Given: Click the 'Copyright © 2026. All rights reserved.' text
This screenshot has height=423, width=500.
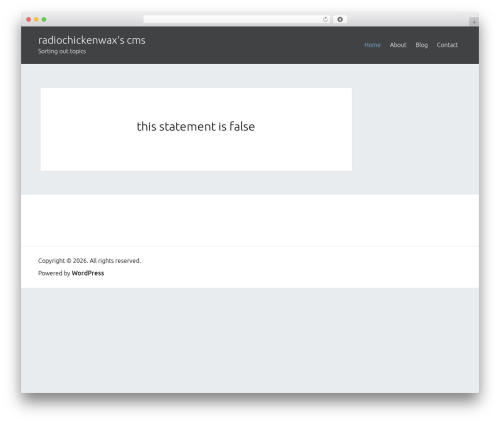Looking at the screenshot, I should 89,260.
